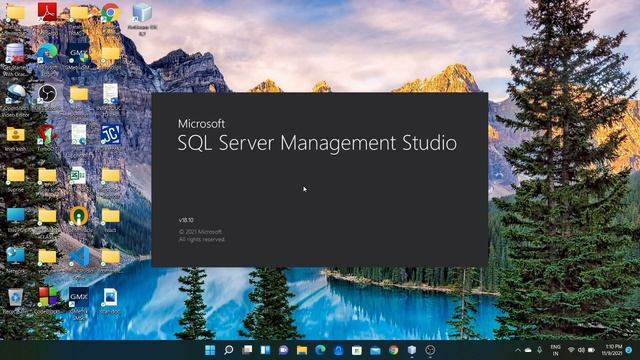Select the GMX icon with blue-yellow shield badge

(x=79, y=53)
